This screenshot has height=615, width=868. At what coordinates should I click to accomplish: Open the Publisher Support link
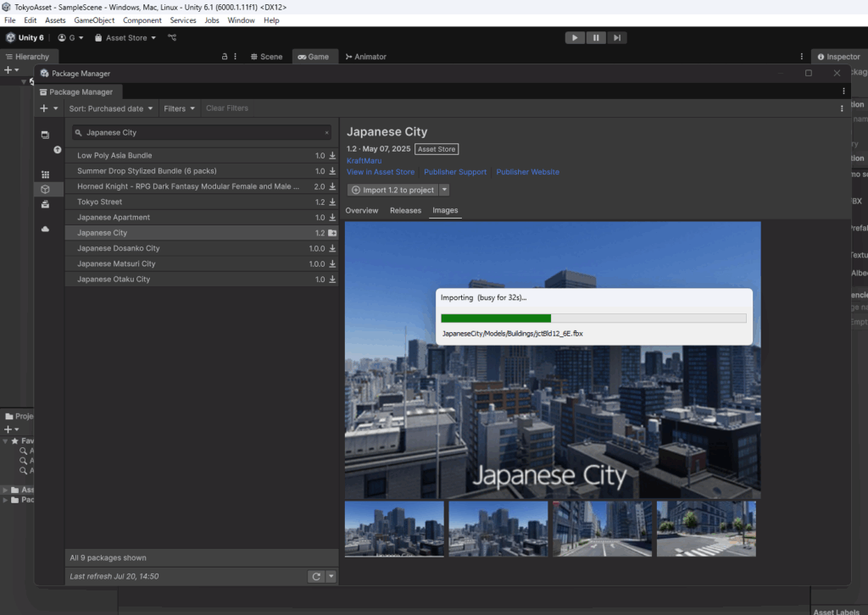click(455, 172)
